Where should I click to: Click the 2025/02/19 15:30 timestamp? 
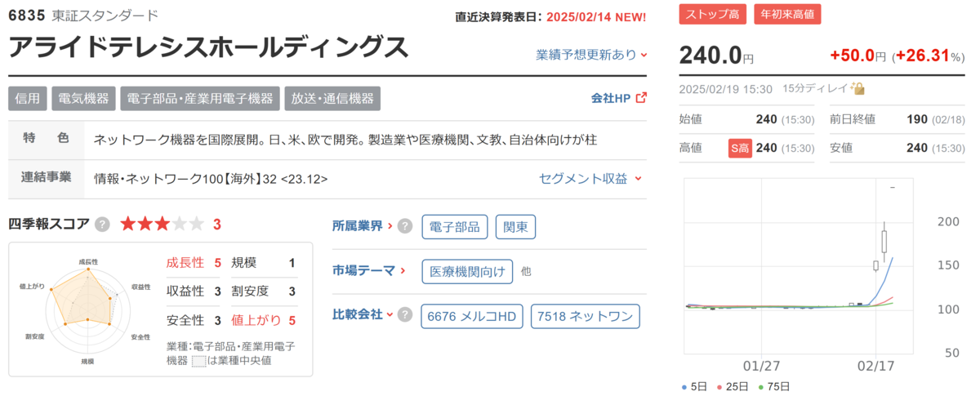[725, 88]
